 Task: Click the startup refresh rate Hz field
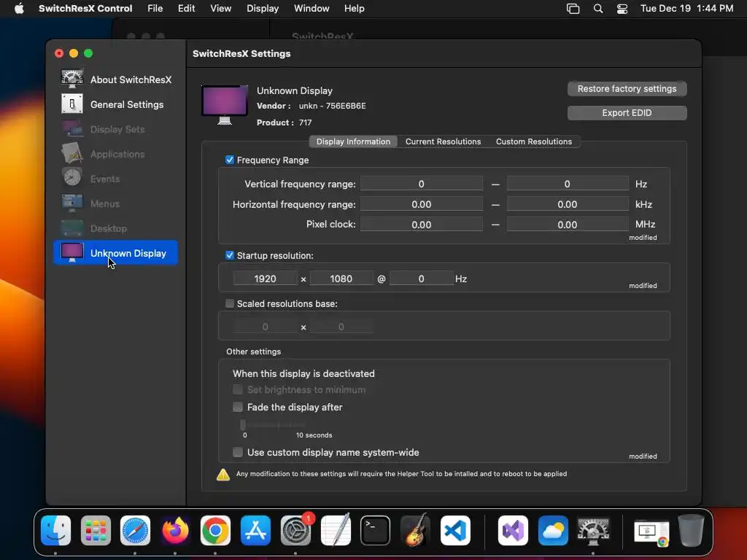pyautogui.click(x=421, y=279)
